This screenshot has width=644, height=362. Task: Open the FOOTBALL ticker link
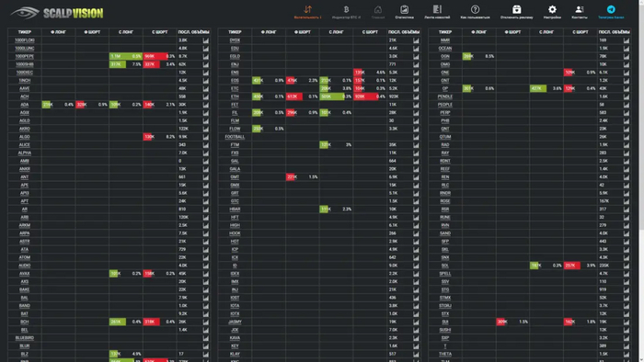[235, 137]
